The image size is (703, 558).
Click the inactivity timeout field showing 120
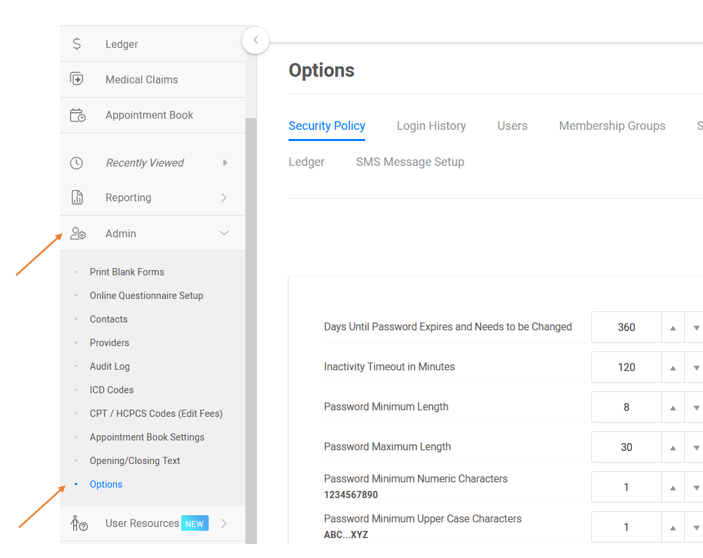tap(626, 367)
